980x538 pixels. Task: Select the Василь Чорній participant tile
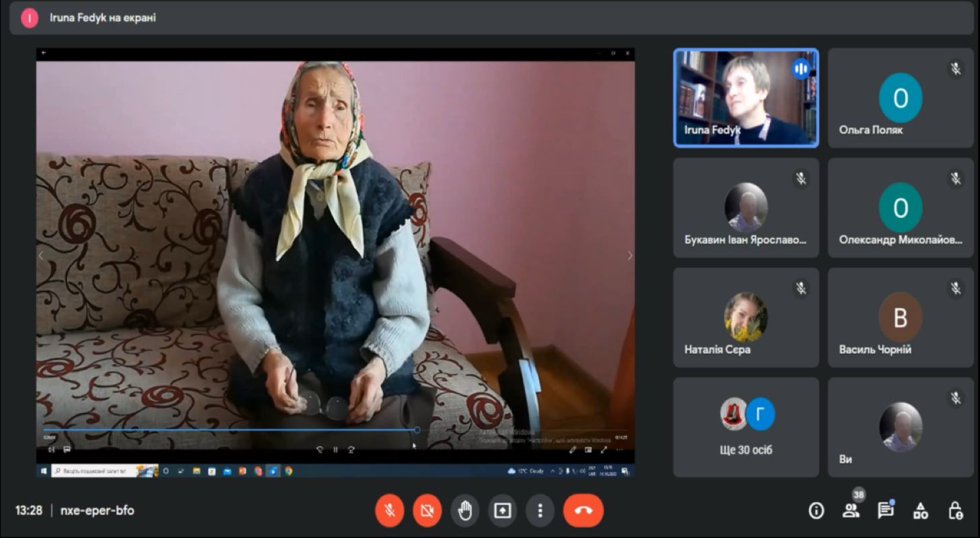coord(901,317)
